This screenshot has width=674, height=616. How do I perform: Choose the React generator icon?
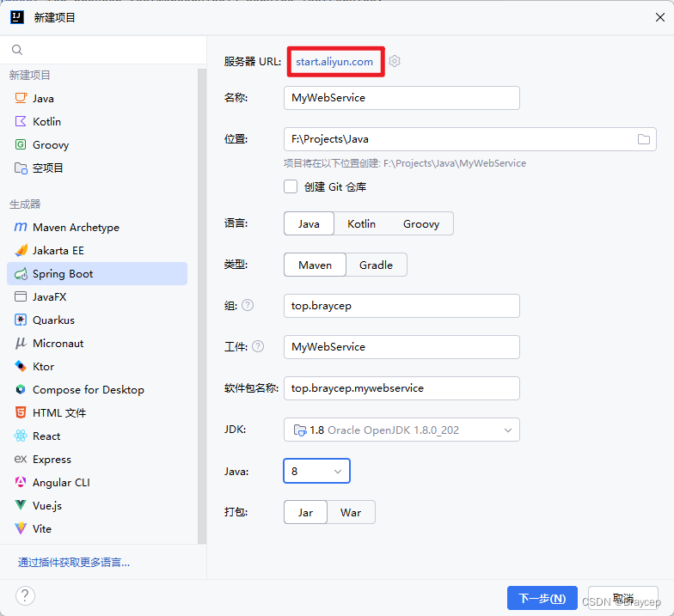tap(21, 436)
